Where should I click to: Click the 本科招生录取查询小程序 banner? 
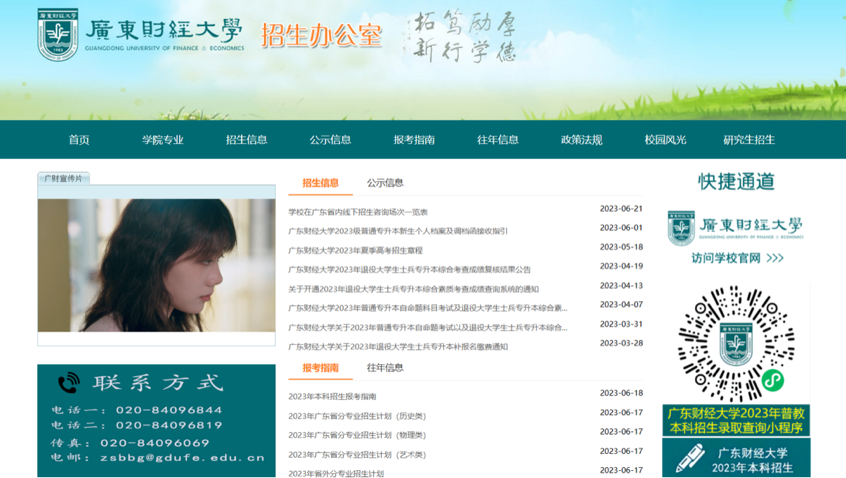(736, 421)
